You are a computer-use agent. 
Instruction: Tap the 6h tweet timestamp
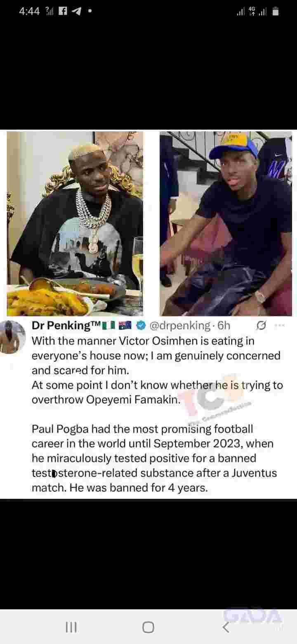[x=224, y=326]
